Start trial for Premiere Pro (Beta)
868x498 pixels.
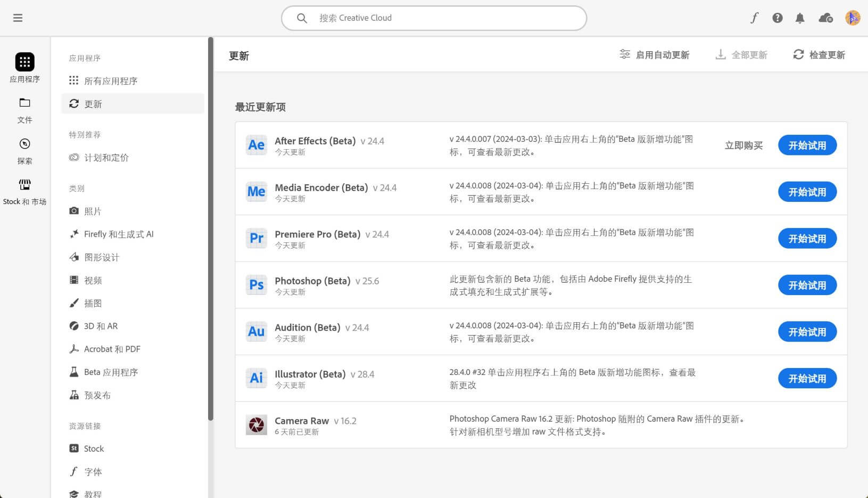pyautogui.click(x=807, y=239)
